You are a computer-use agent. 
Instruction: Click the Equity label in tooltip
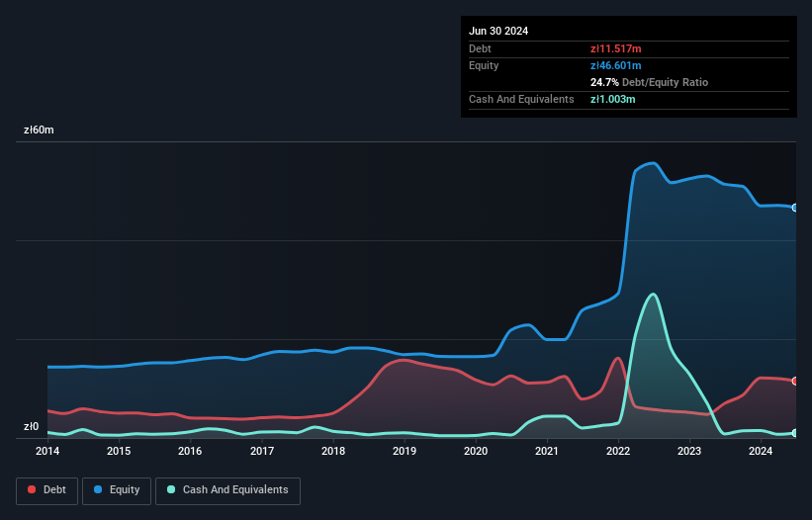(484, 65)
